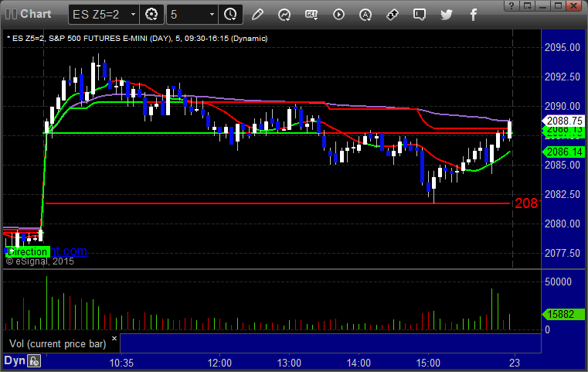The width and height of the screenshot is (588, 372).
Task: Click the Vol (current price bar) label
Action: coord(58,344)
